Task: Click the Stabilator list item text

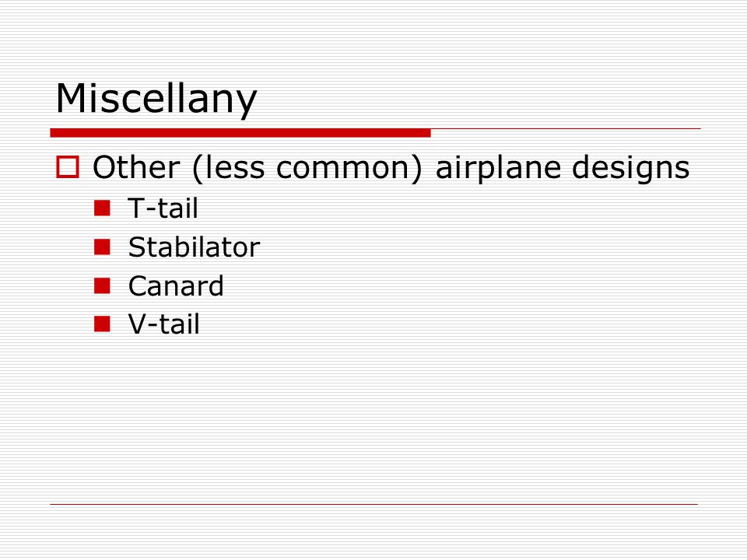Action: (x=194, y=247)
